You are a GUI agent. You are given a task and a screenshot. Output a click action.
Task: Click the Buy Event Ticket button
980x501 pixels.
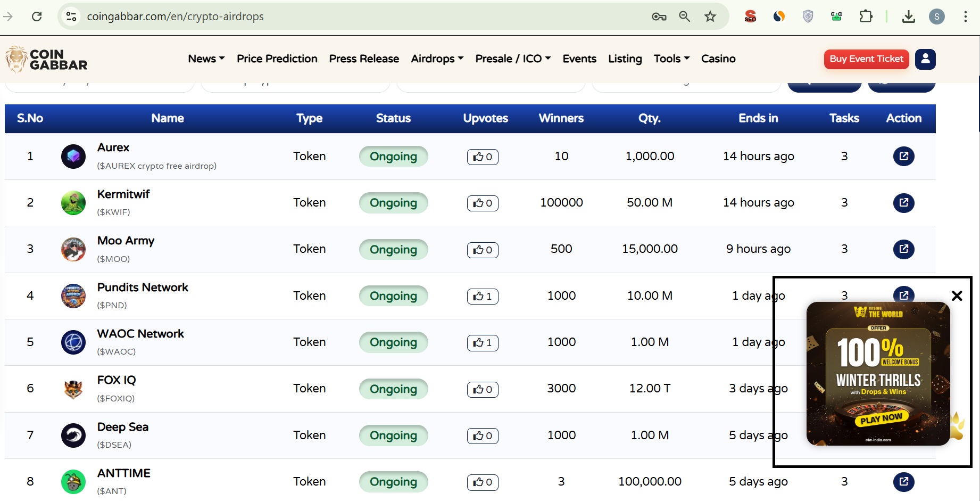point(866,59)
